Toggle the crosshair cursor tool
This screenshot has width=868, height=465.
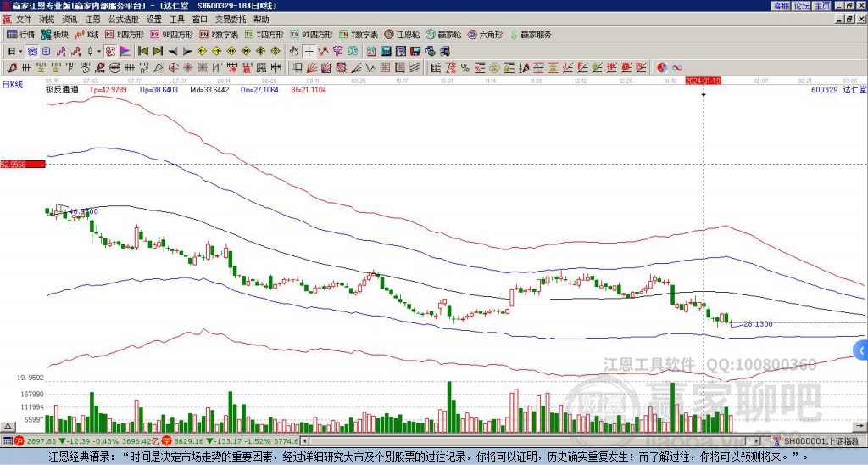pos(309,51)
